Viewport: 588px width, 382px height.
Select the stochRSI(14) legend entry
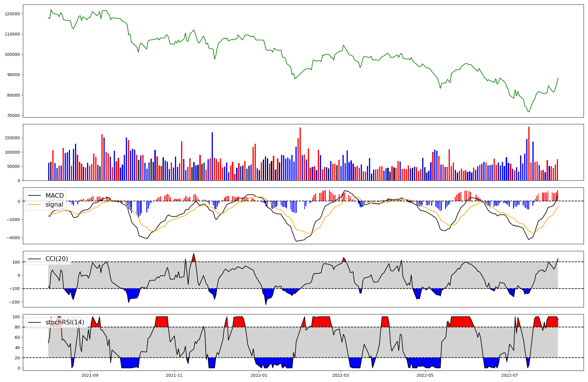65,322
